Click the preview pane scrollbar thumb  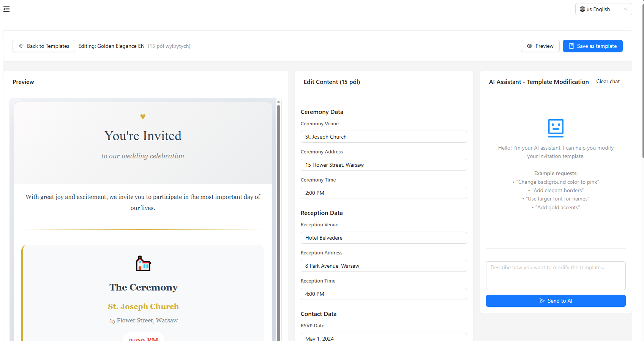coord(278,223)
